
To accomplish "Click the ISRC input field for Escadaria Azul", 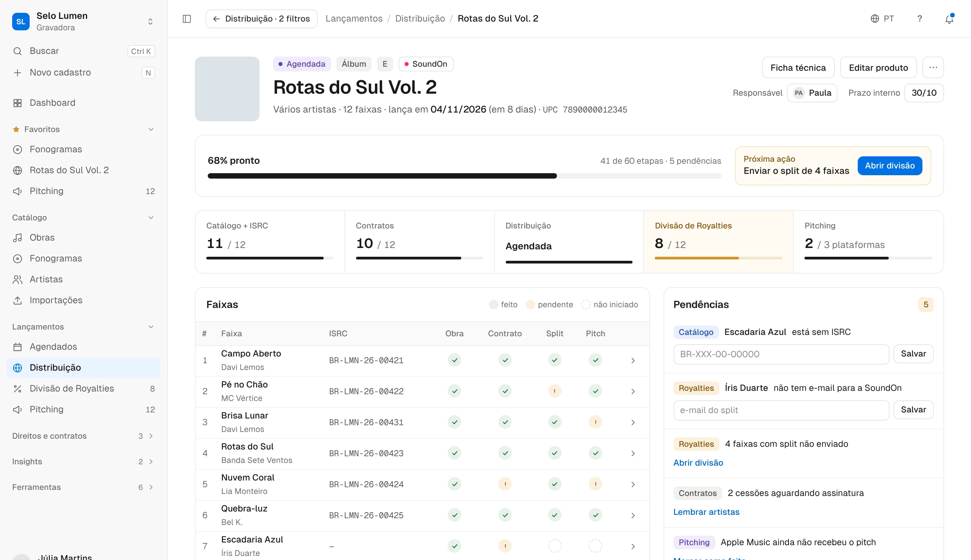I will pos(781,354).
